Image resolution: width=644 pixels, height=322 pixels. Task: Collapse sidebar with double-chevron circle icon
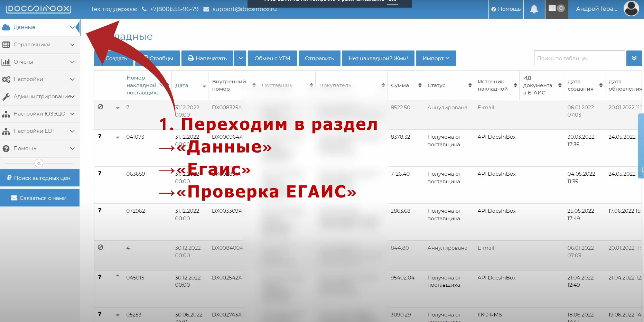click(x=39, y=163)
